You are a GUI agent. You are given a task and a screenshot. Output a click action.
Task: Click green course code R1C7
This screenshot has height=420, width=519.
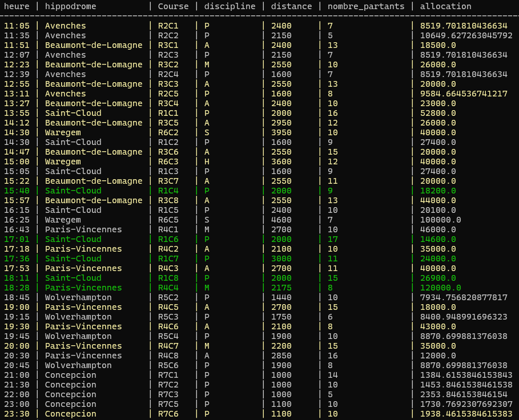(168, 259)
